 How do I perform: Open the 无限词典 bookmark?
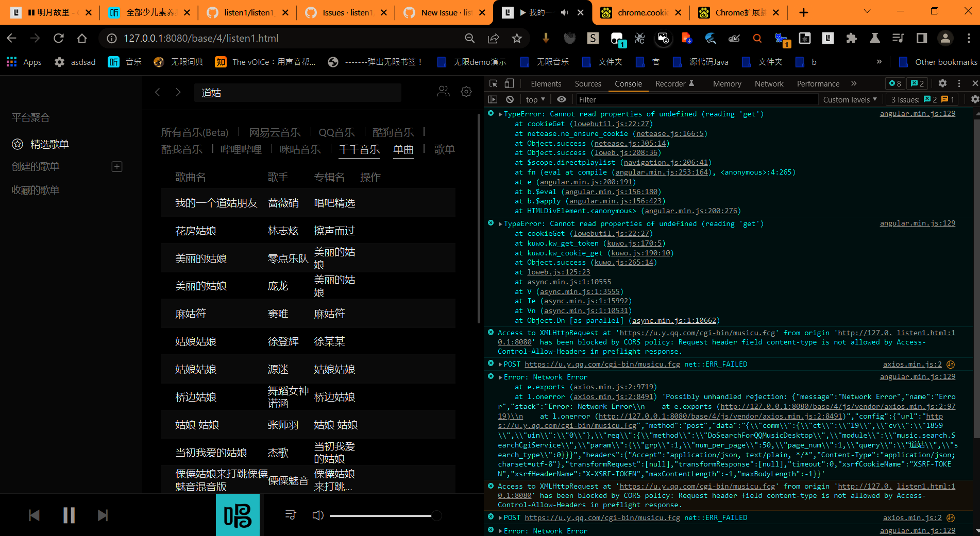pos(178,62)
